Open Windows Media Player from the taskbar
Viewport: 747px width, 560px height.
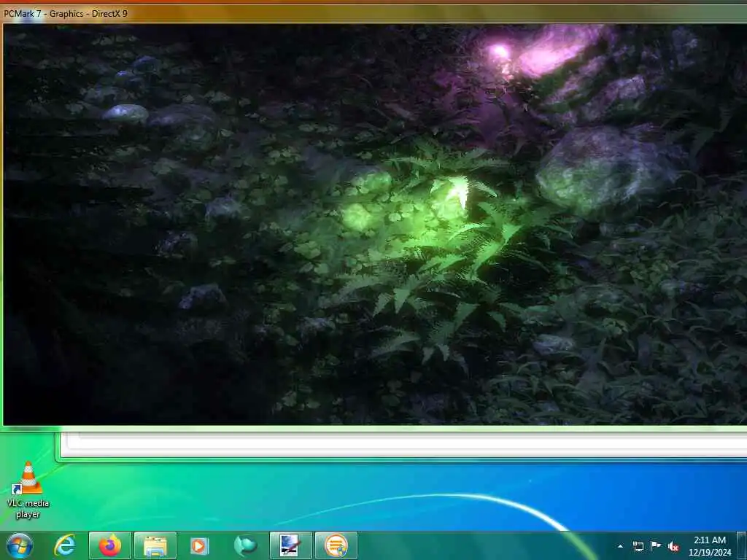(200, 545)
